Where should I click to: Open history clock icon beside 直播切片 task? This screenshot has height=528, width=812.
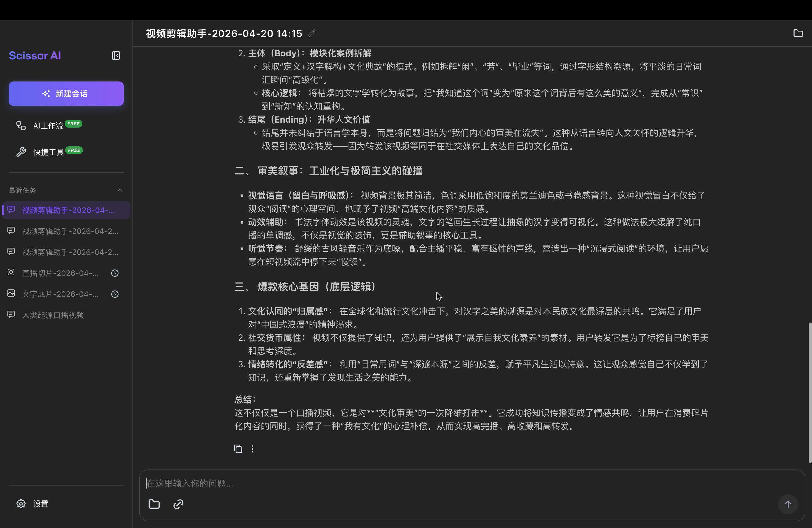[115, 273]
